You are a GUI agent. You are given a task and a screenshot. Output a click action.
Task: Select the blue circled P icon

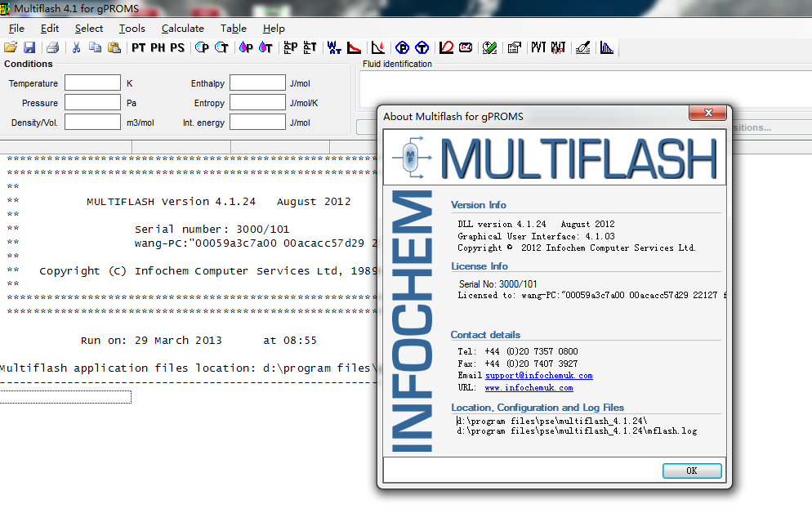tap(403, 47)
